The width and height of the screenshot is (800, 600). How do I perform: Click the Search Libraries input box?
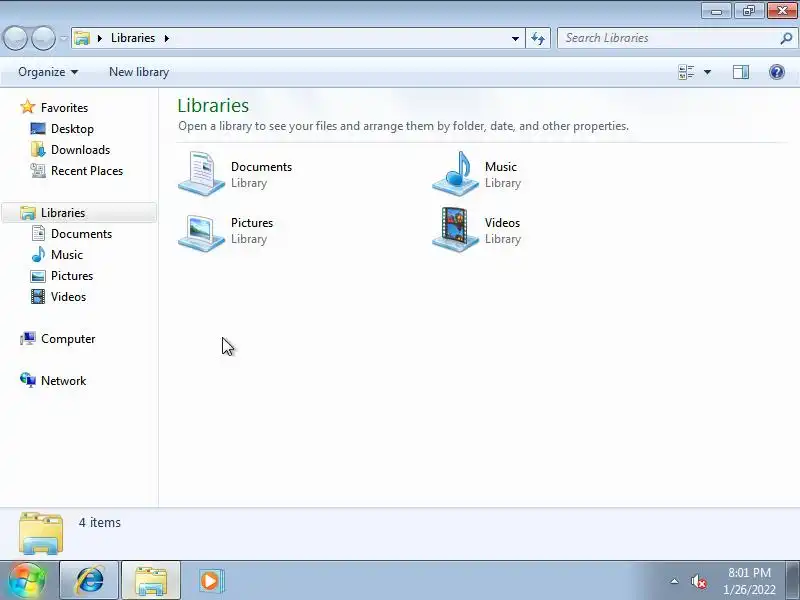coord(671,38)
